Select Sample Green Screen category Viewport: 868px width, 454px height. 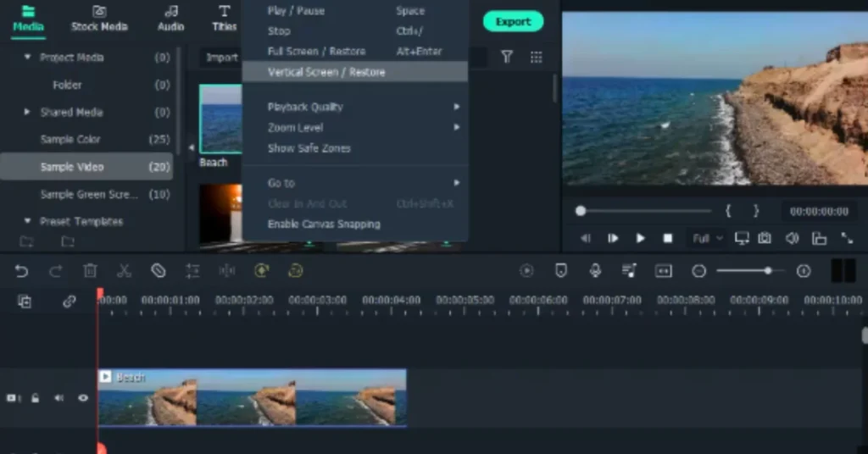click(x=86, y=194)
